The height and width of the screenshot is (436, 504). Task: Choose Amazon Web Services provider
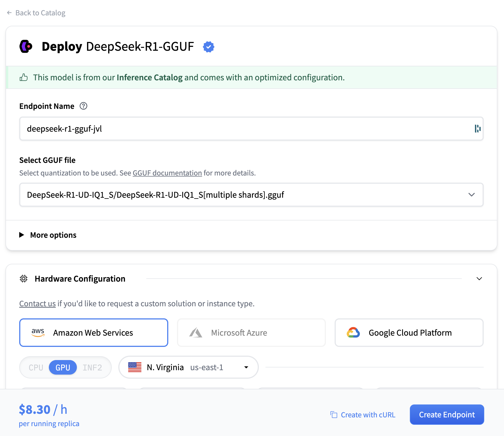point(94,333)
